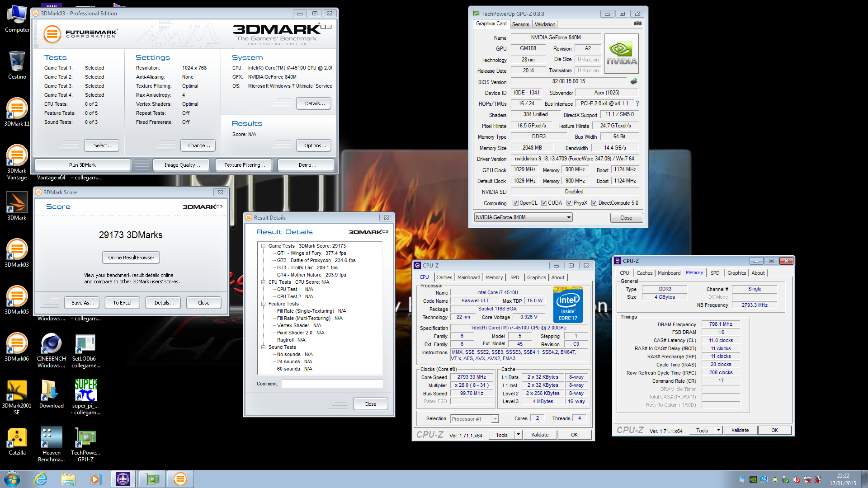Launch the super_pi desktop shortcut

(x=85, y=397)
